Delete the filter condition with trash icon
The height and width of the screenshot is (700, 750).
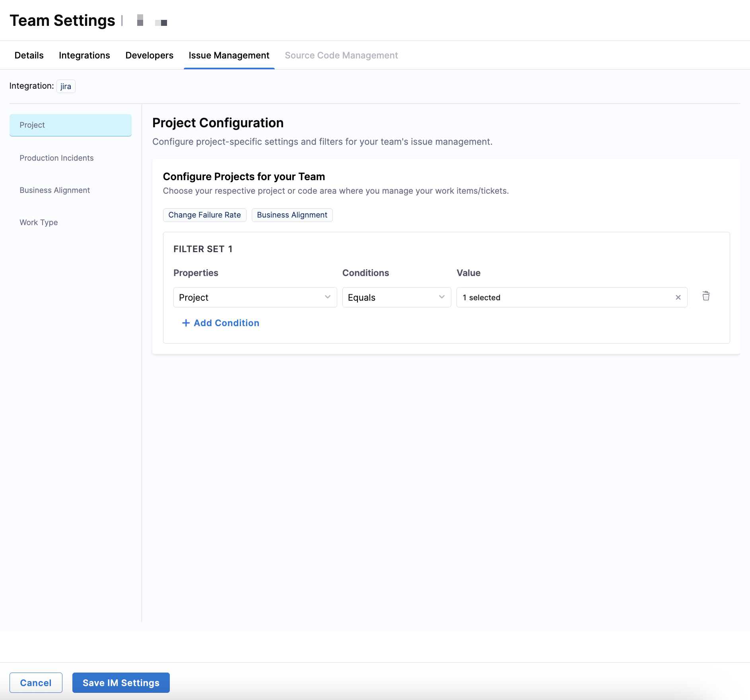coord(706,296)
